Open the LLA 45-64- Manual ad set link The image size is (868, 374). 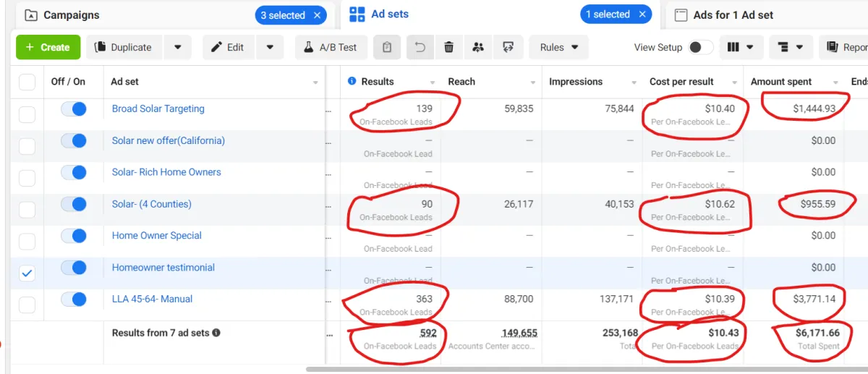[x=152, y=299]
